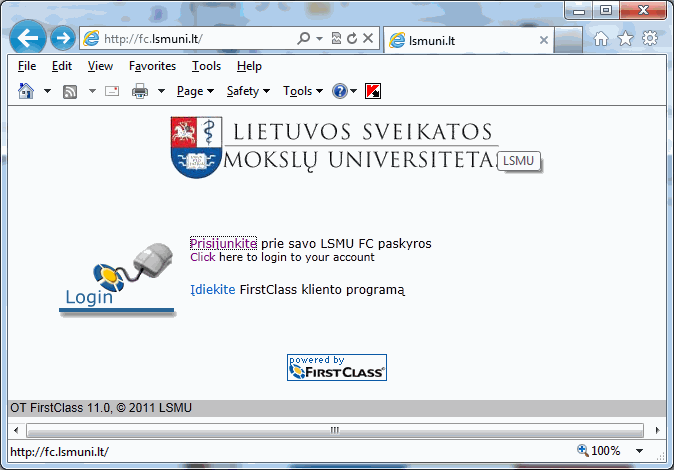Open the Favorites menu in menu bar
674x470 pixels.
tap(152, 66)
